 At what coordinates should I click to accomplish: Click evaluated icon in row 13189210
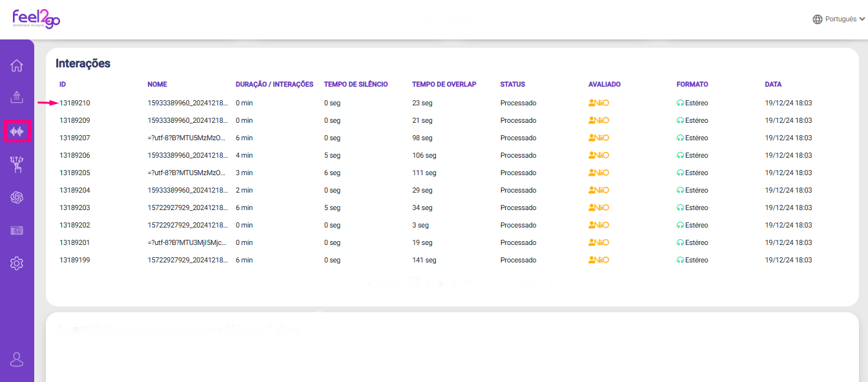599,103
